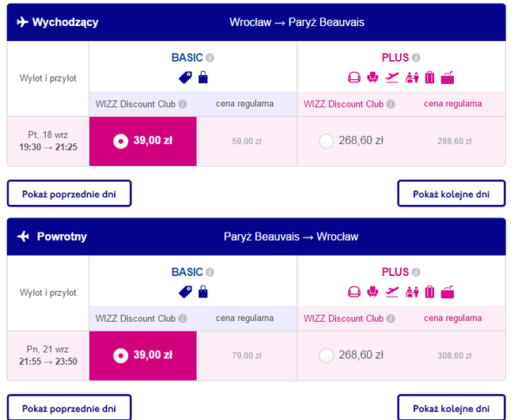Select outbound BASIC 39,00 zł fare radio
Viewport: 514px width, 420px height.
click(120, 141)
